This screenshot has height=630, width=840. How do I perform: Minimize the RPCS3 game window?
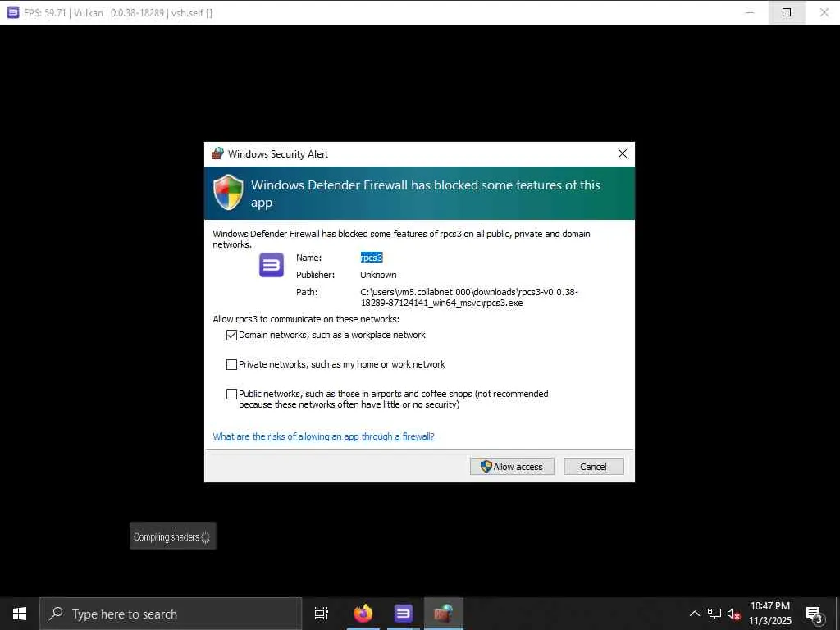click(750, 12)
